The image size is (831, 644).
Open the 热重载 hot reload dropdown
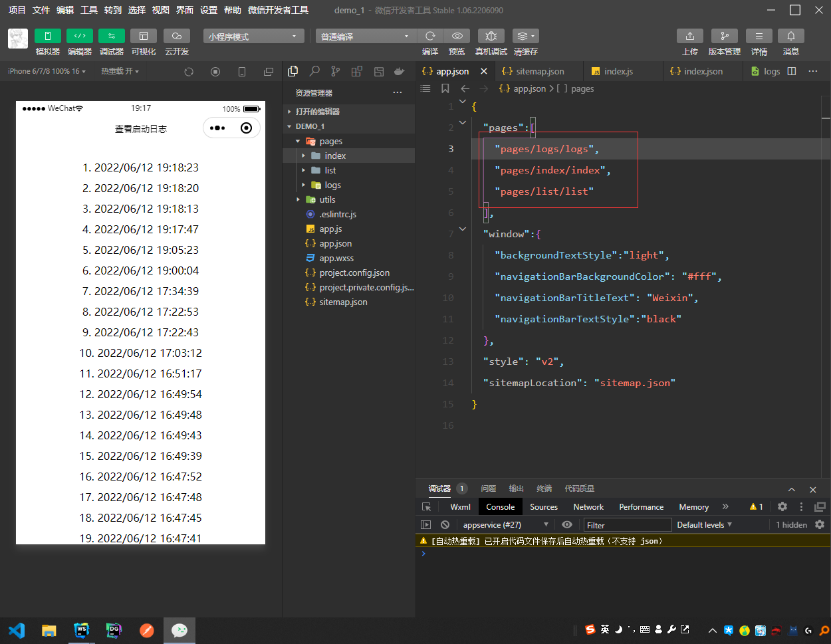pyautogui.click(x=120, y=71)
